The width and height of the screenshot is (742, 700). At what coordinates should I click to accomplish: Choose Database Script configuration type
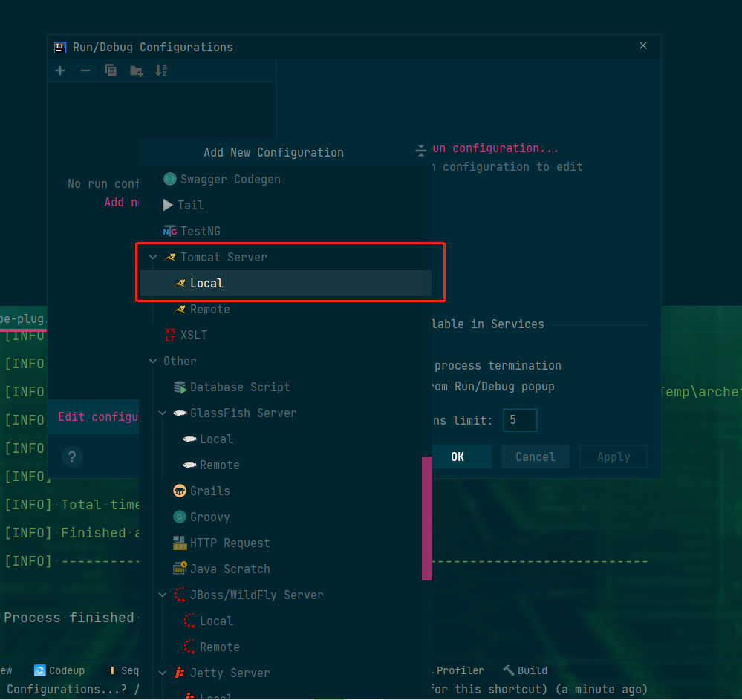(x=285, y=387)
